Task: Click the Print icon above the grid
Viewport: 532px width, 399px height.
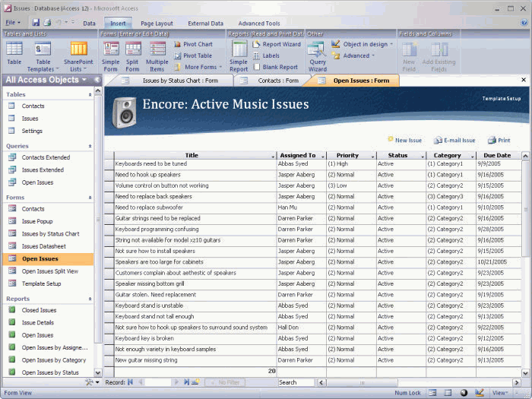Action: [499, 140]
